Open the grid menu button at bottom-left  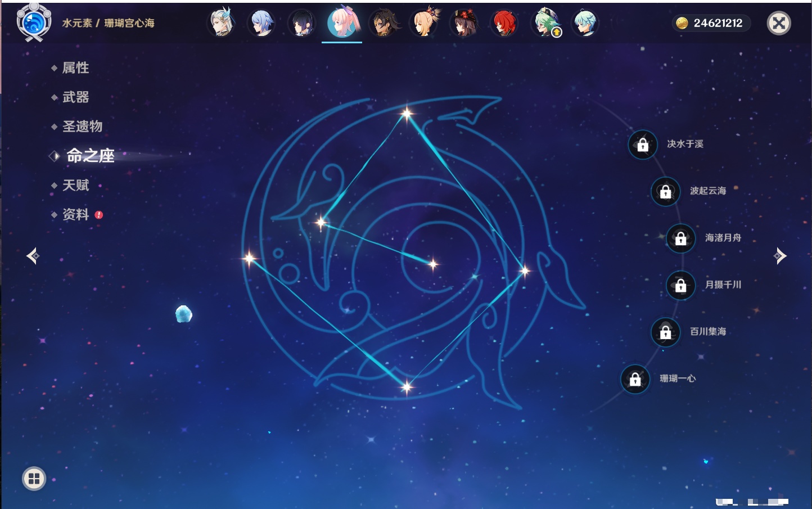[34, 479]
